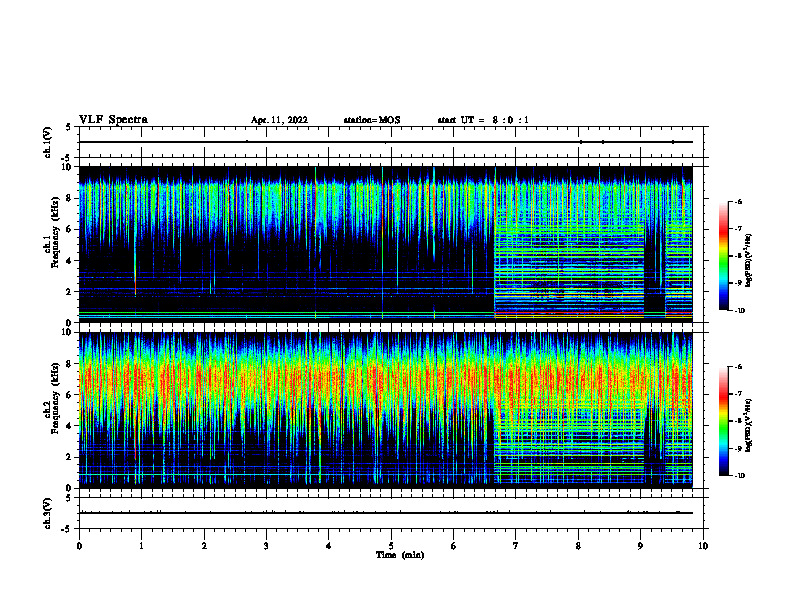
Task: Click tick label "4" on the Time axis
Action: point(329,546)
